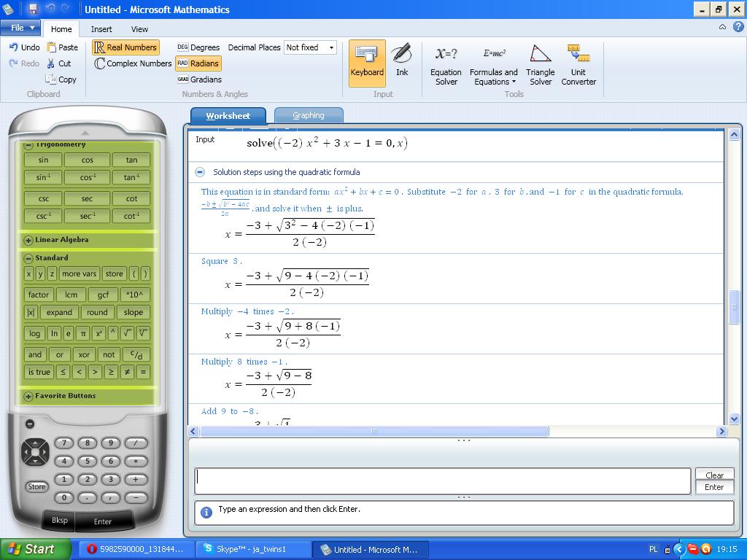Screen dimensions: 747x560
Task: Click the expand function button
Action: [59, 312]
